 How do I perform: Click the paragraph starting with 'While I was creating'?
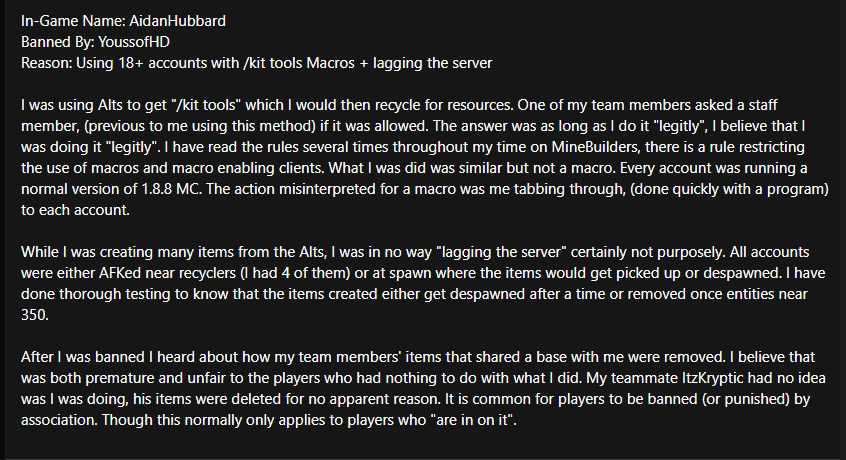tap(423, 284)
